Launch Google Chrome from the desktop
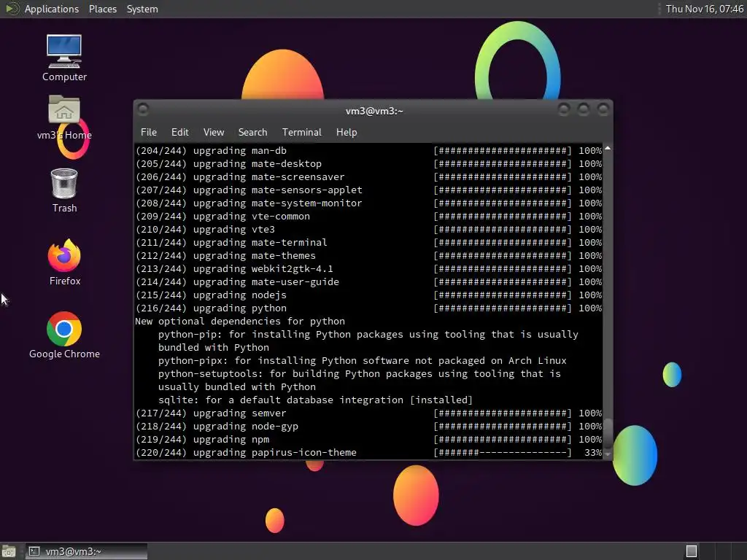 pos(64,335)
